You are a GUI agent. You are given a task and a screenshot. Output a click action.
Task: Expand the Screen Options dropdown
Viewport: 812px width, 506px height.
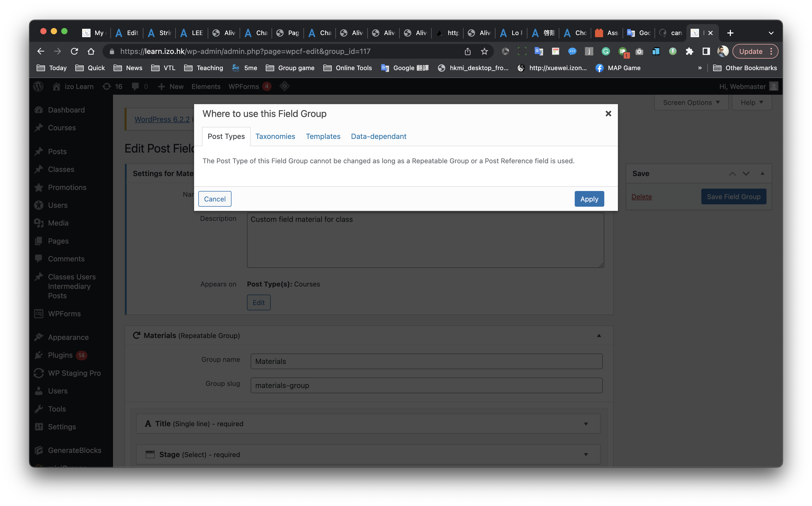[x=691, y=102]
